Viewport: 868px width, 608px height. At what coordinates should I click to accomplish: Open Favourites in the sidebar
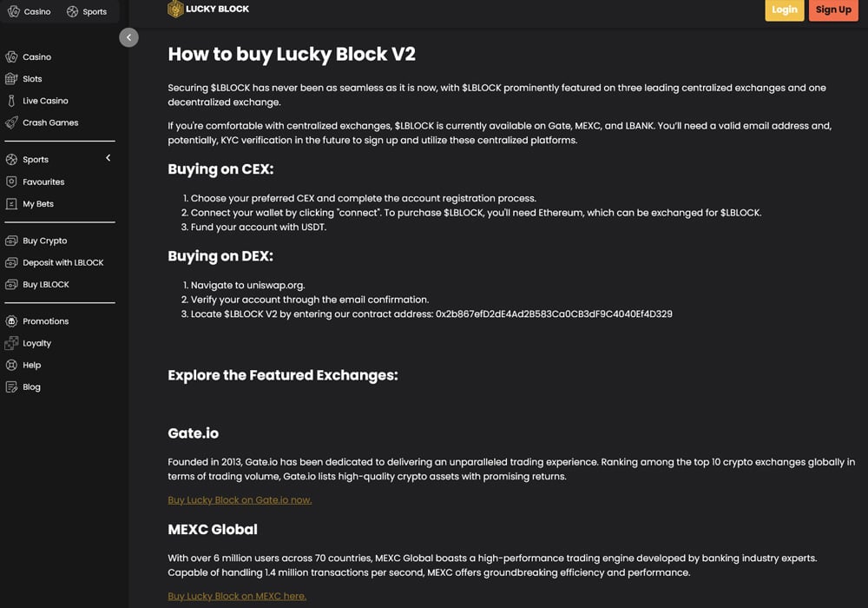coord(44,182)
